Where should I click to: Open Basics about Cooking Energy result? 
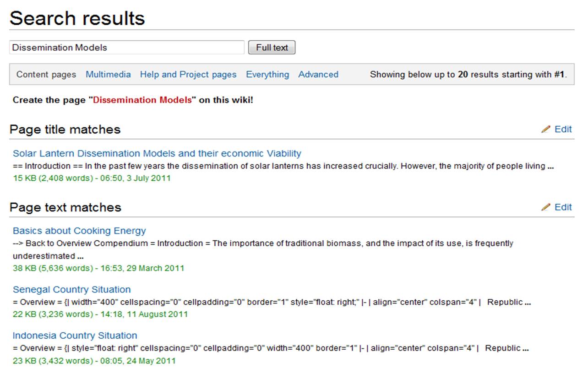79,231
